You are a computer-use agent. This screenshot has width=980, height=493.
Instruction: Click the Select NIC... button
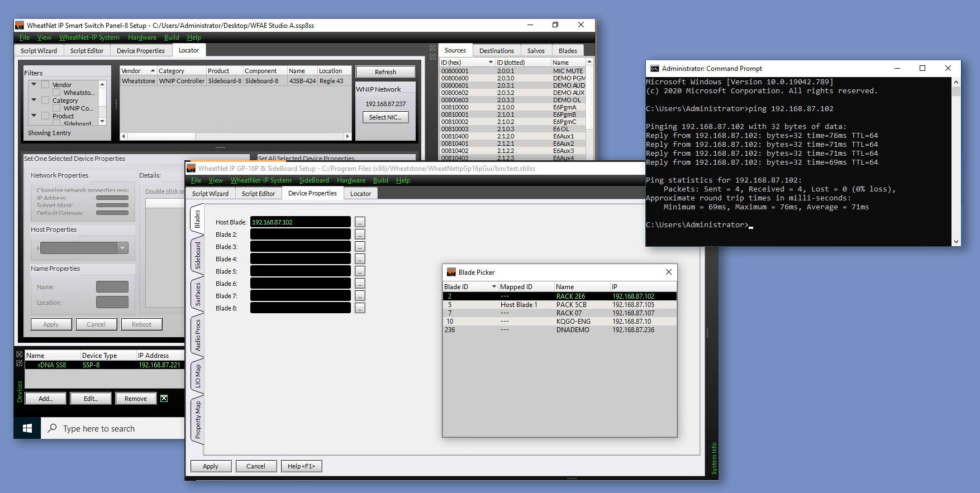coord(386,117)
